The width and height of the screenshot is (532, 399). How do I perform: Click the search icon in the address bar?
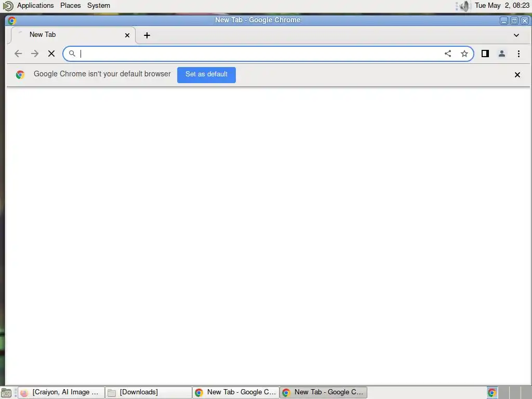pyautogui.click(x=72, y=54)
